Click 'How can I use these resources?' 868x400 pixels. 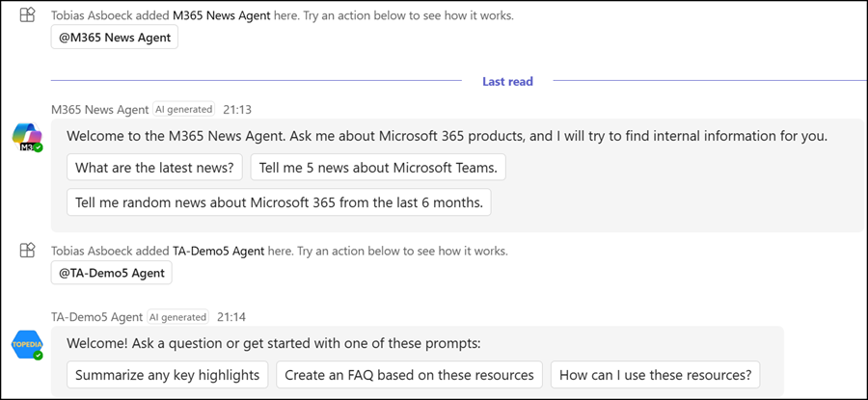coord(656,375)
